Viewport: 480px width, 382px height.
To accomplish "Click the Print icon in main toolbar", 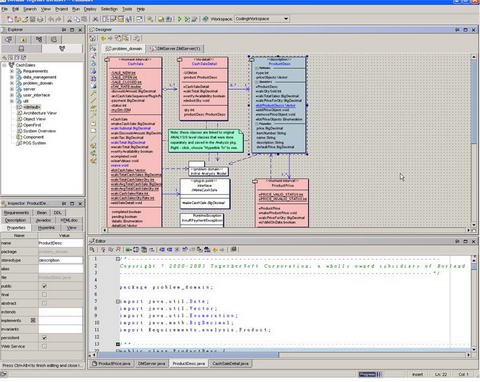I will pos(40,19).
